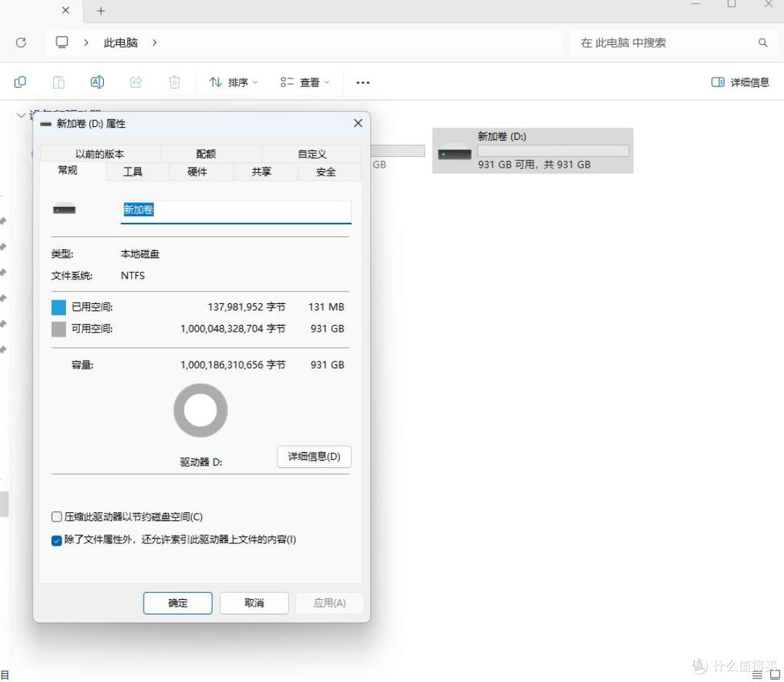Click the gray free space color swatch
784x682 pixels.
(x=59, y=329)
